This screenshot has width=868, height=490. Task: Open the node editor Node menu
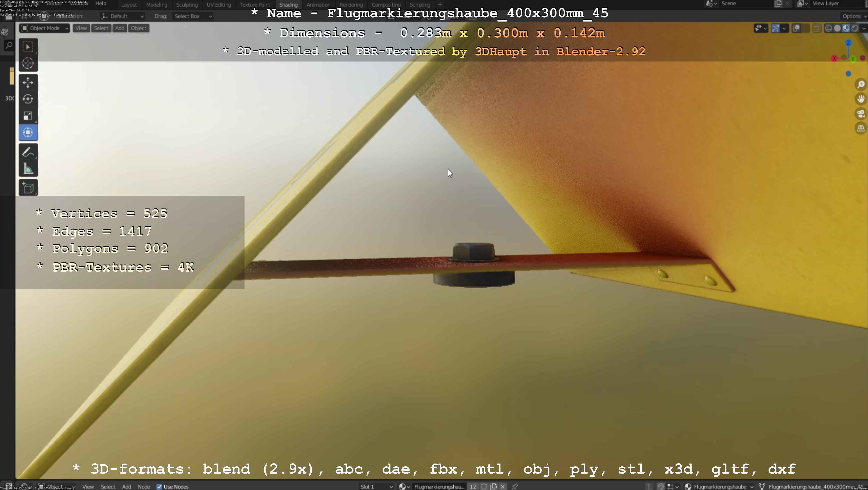click(x=144, y=486)
